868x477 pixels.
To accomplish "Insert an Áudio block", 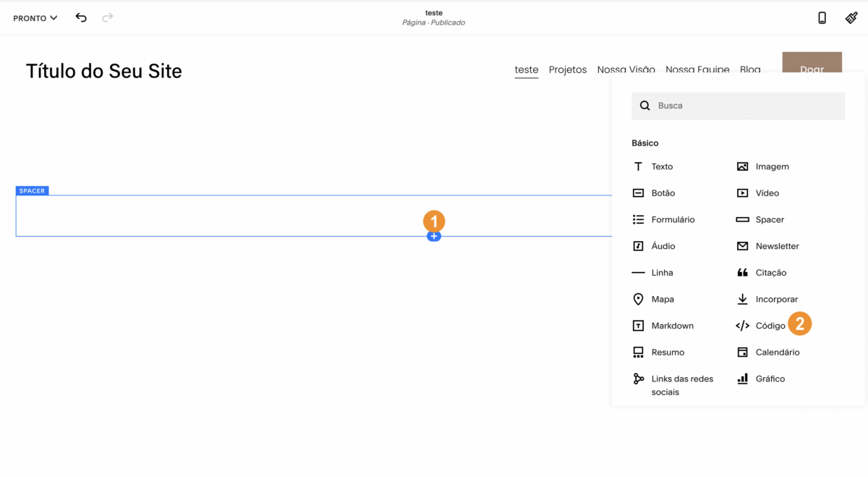I will [x=663, y=246].
